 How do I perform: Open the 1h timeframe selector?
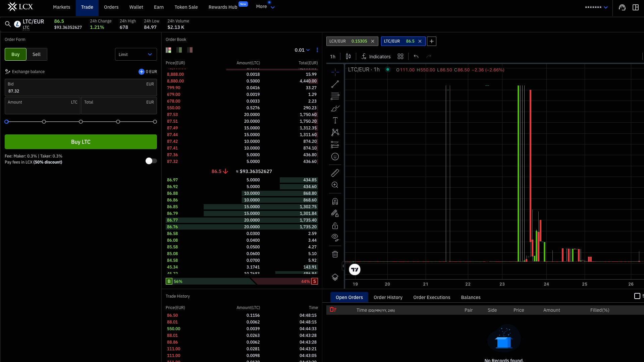click(333, 57)
